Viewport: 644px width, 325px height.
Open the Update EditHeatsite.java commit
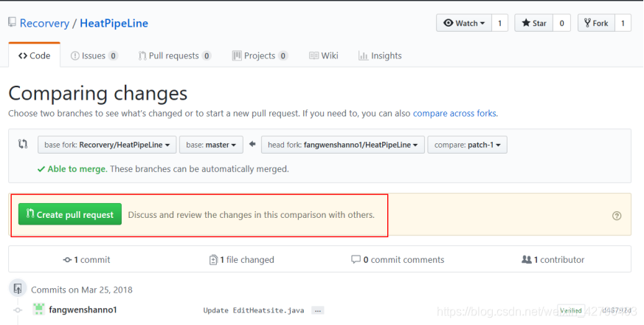(254, 310)
